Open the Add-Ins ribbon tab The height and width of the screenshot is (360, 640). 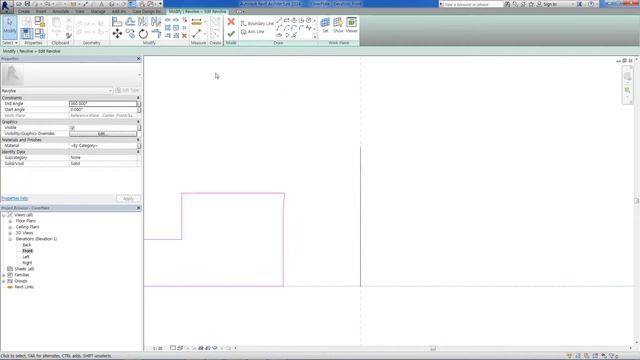pyautogui.click(x=119, y=11)
